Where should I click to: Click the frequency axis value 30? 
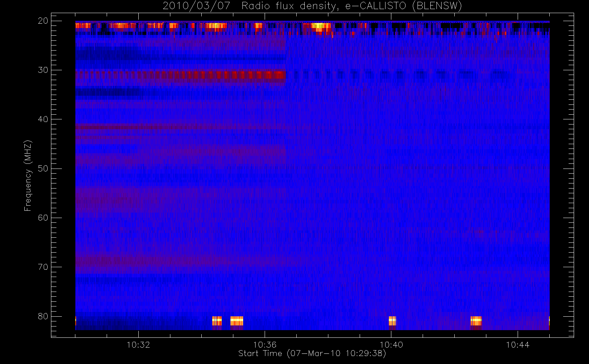coord(43,70)
